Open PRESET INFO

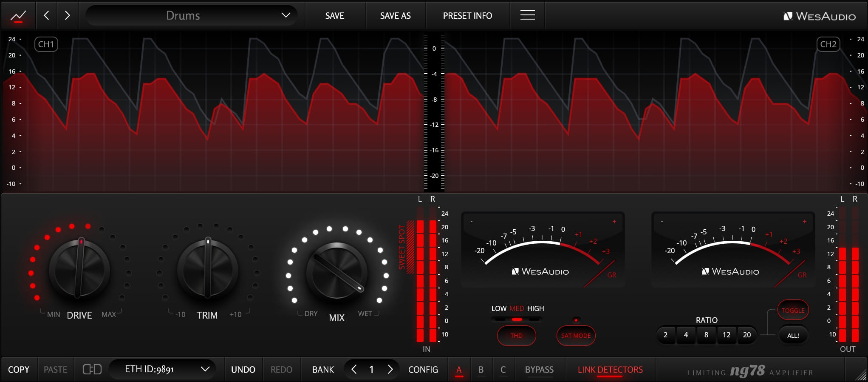pos(467,16)
